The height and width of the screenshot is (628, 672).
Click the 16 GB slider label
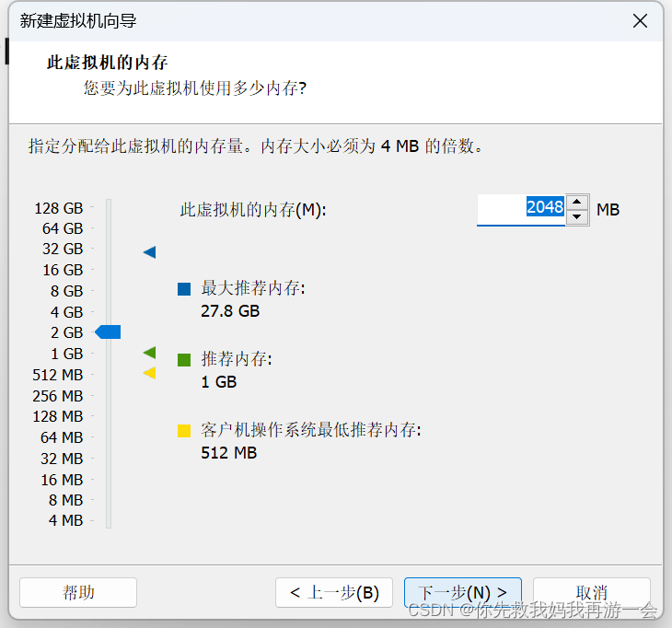(x=63, y=270)
